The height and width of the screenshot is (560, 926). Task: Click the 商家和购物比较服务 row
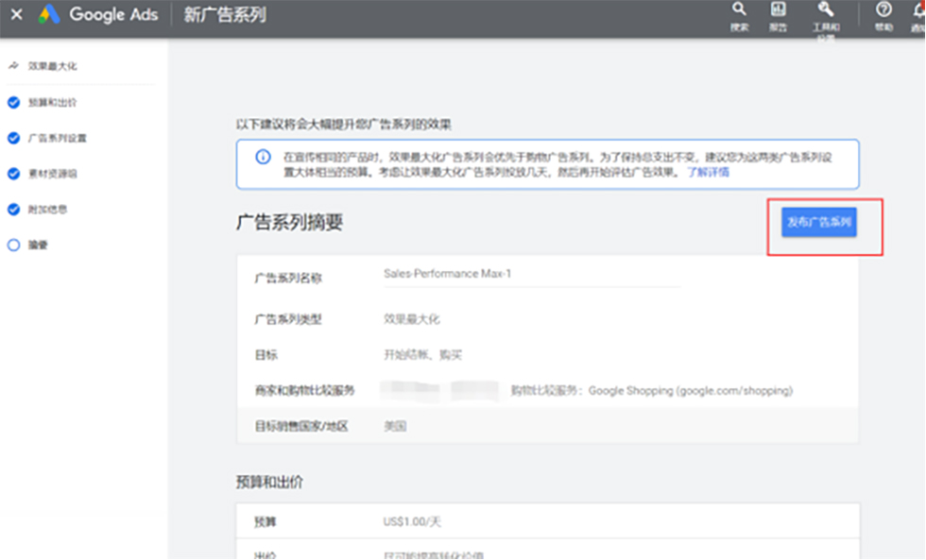[548, 390]
